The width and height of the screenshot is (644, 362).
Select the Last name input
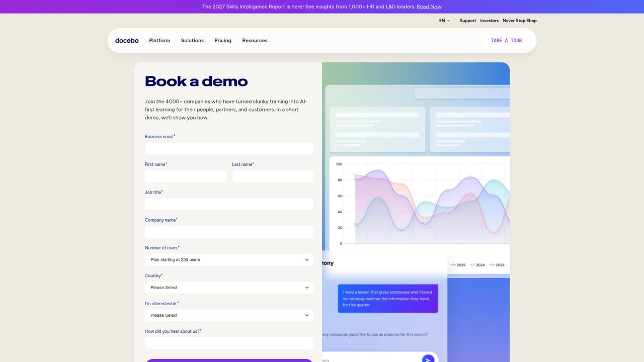(273, 176)
